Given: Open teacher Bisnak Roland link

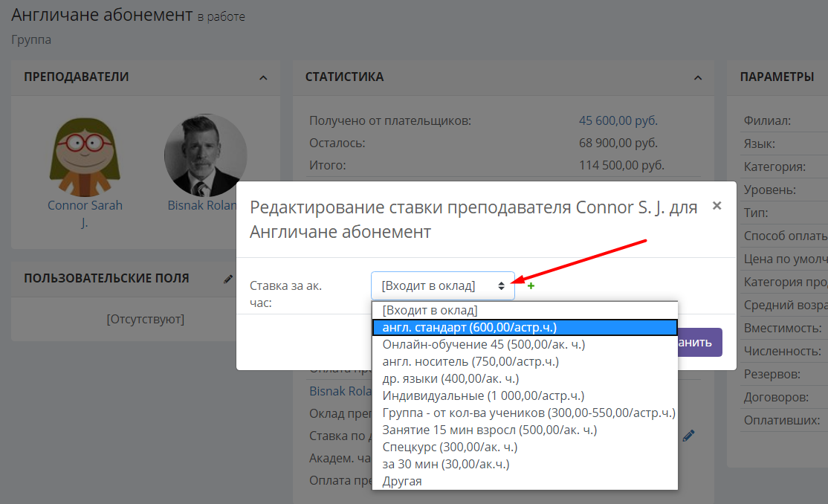Looking at the screenshot, I should pyautogui.click(x=201, y=205).
